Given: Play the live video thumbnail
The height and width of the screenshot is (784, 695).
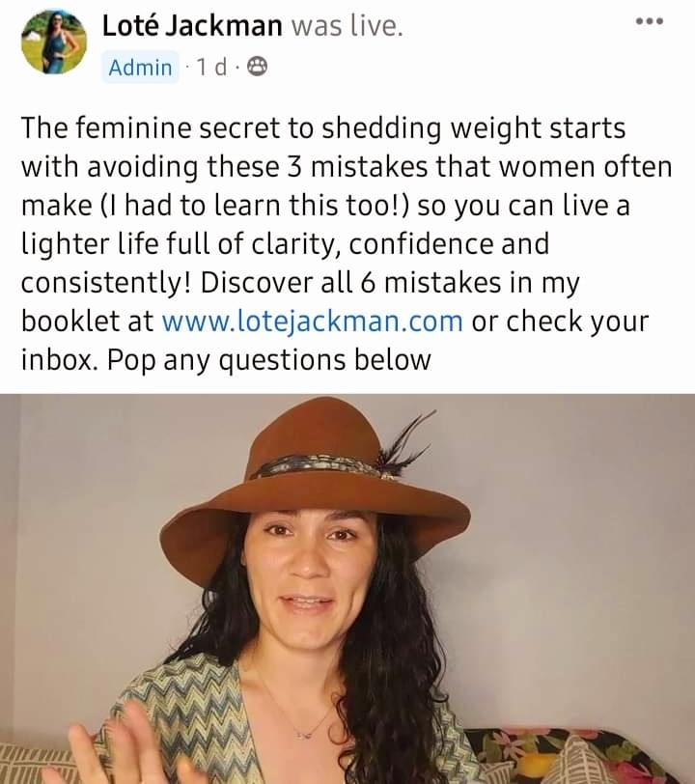Looking at the screenshot, I should (347, 589).
